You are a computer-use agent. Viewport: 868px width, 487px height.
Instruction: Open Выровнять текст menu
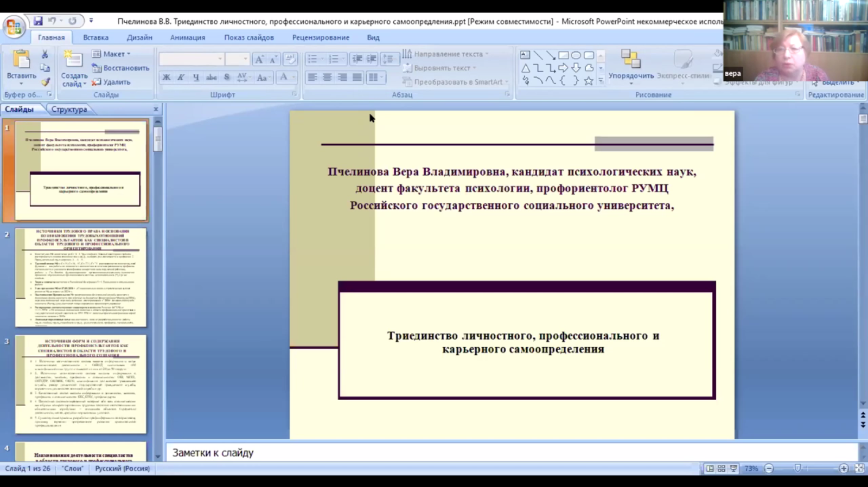[439, 68]
